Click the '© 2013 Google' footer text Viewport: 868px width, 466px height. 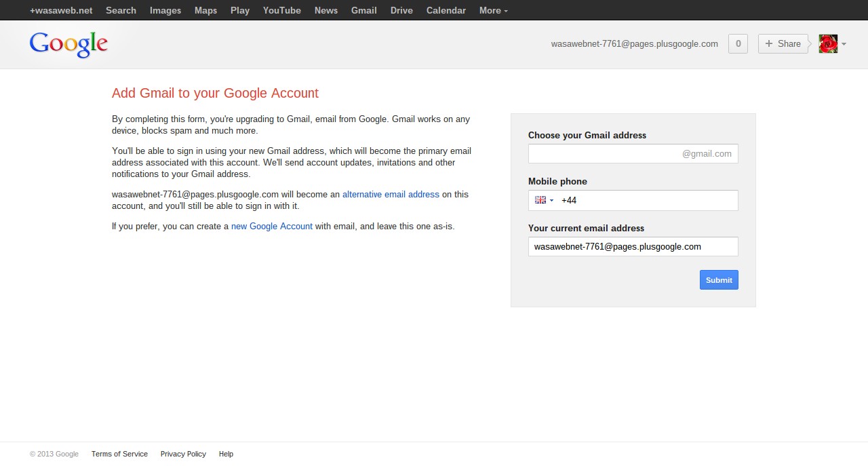point(54,454)
